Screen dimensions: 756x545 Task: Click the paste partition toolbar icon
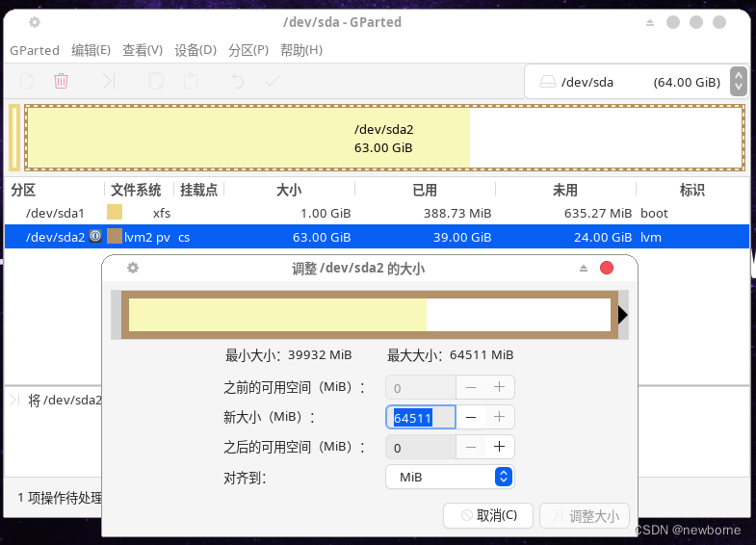pos(191,81)
